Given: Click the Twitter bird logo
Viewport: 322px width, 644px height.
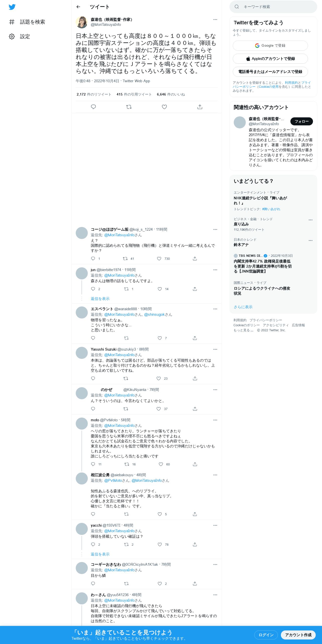Looking at the screenshot, I should (x=12, y=7).
